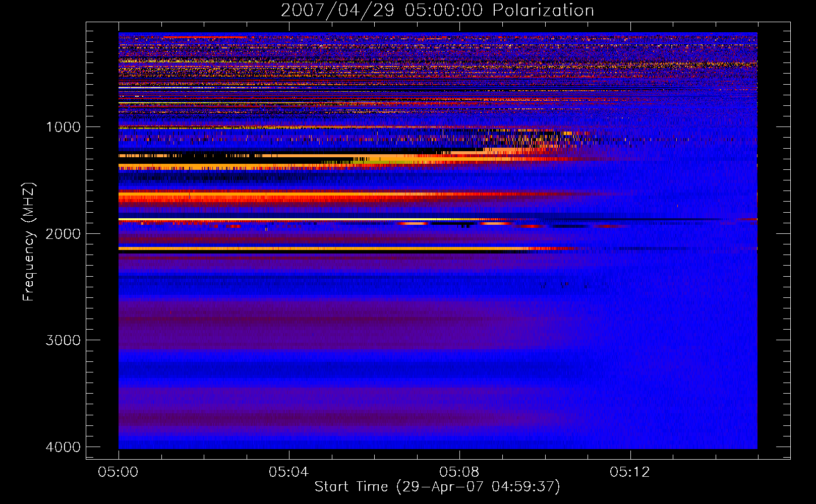
Task: Click the plot title '2007/04/29 05:00:00 Polarization'
Action: pos(437,10)
